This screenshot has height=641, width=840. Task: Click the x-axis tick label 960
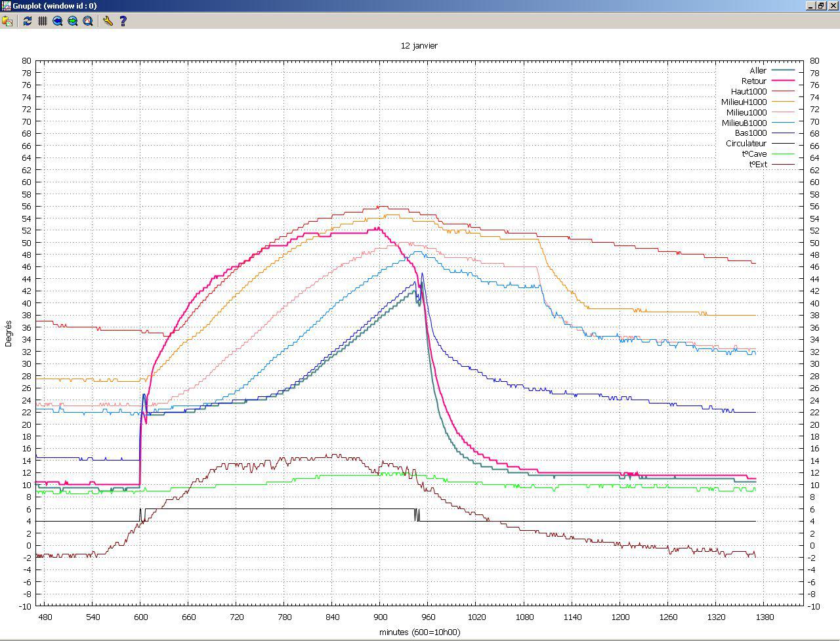coord(429,617)
